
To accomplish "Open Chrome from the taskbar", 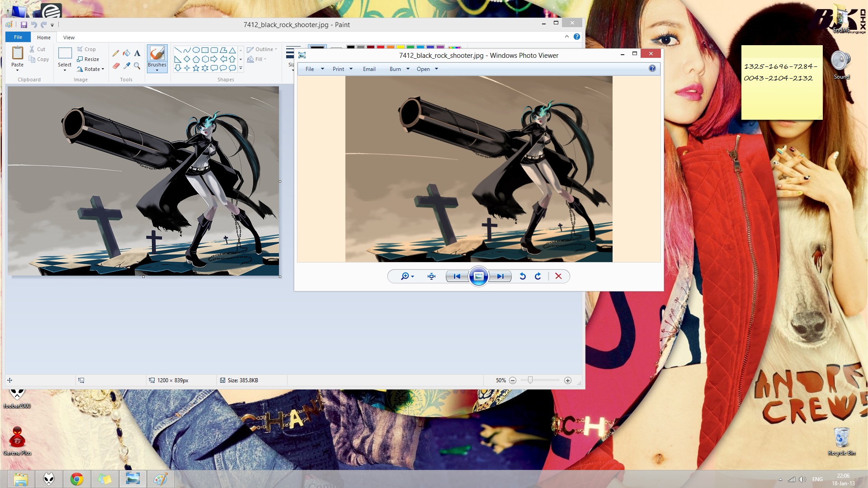I will tap(76, 479).
